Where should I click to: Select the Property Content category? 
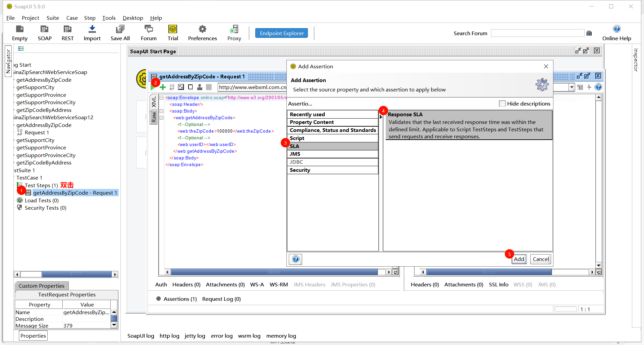[333, 122]
